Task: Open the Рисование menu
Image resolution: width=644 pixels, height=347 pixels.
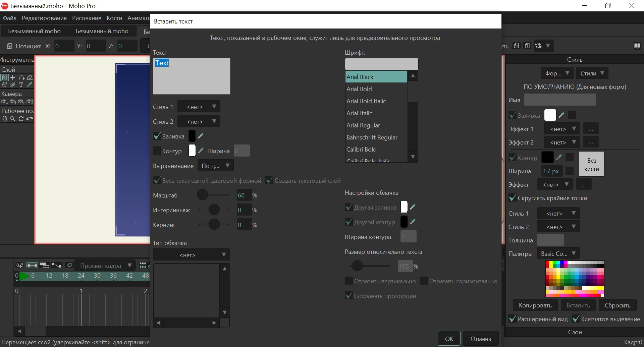Action: (87, 18)
